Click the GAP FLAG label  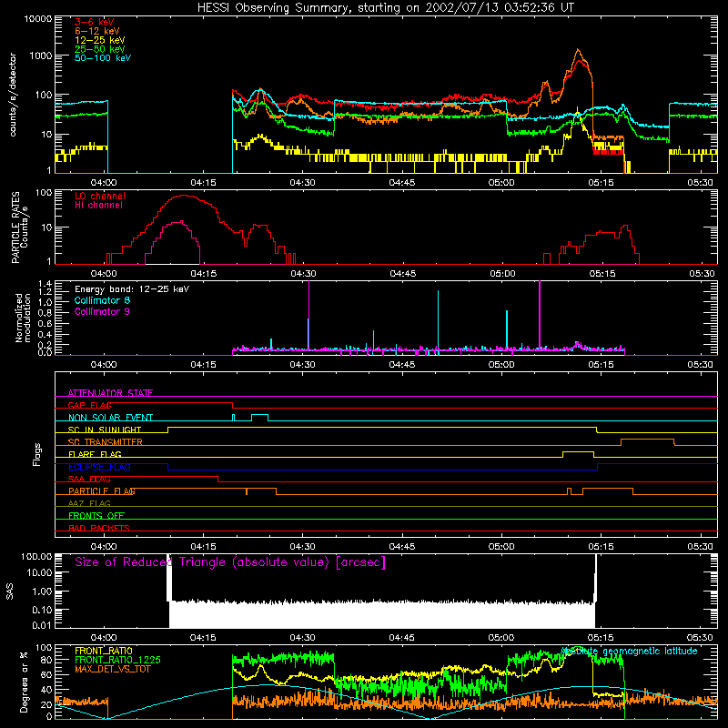pyautogui.click(x=89, y=405)
